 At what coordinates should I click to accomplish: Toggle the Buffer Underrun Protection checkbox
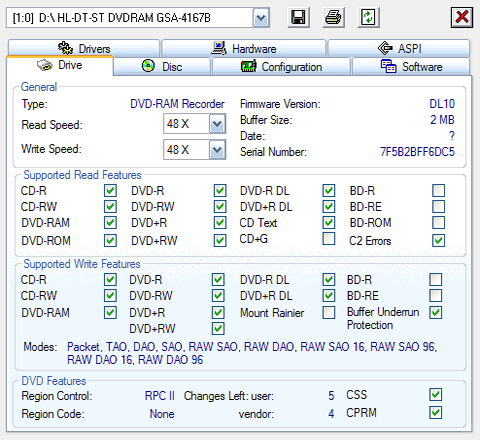436,313
